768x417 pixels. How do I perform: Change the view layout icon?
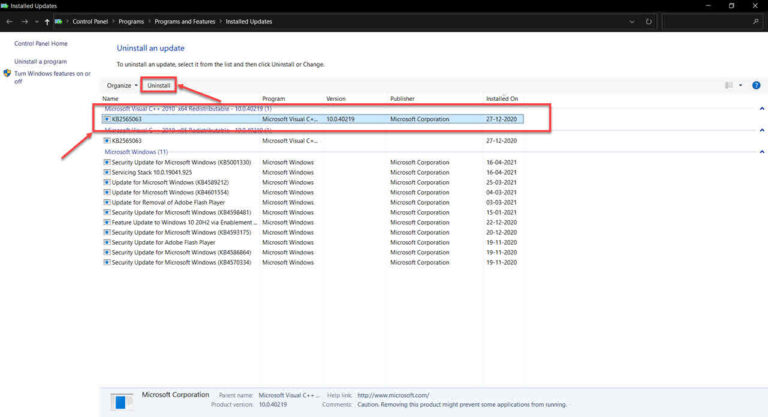(x=729, y=85)
